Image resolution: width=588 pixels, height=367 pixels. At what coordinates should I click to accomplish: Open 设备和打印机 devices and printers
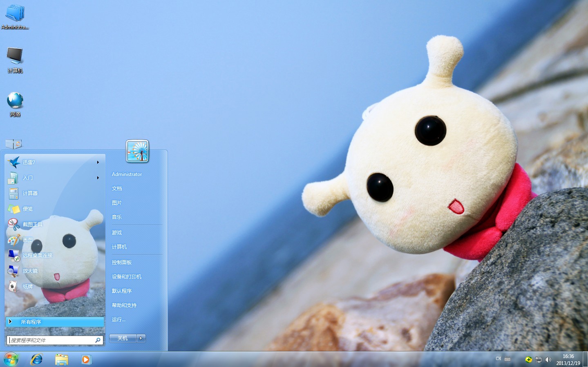point(127,277)
